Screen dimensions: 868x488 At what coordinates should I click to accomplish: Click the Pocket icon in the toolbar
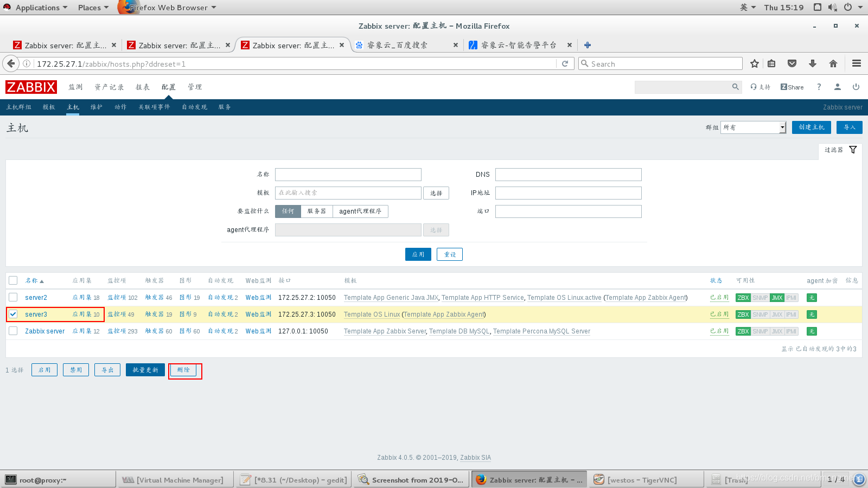tap(792, 63)
